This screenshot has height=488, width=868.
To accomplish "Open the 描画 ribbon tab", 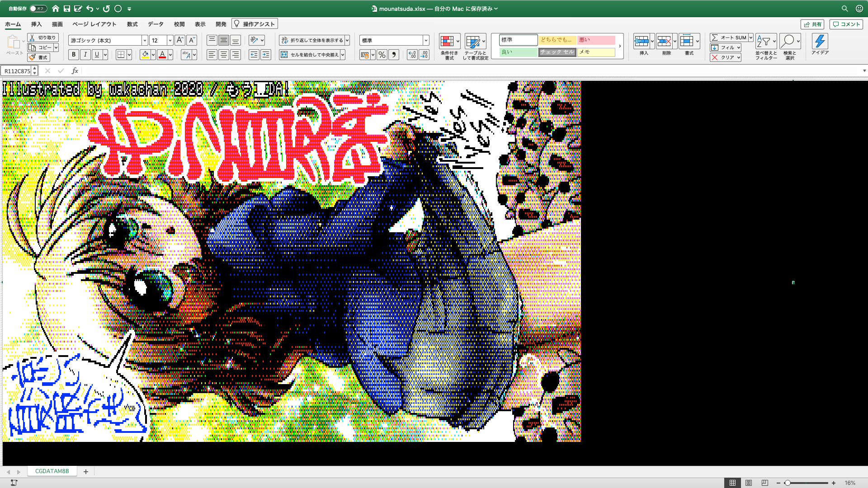I will coord(57,24).
